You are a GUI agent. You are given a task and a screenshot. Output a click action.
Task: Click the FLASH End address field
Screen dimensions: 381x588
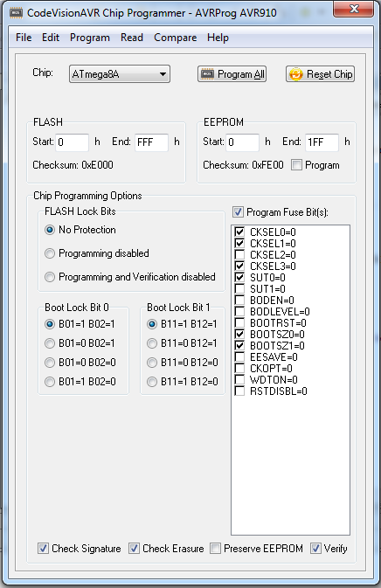coord(151,142)
